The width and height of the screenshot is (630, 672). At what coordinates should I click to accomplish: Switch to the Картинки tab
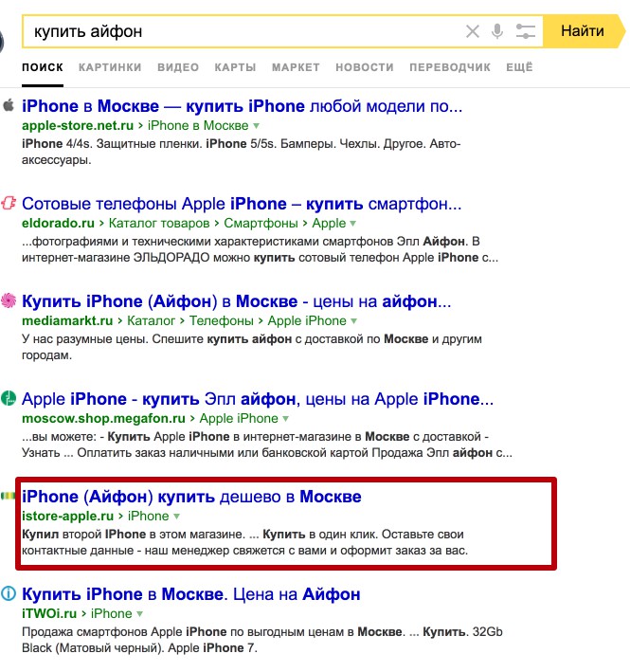click(110, 67)
